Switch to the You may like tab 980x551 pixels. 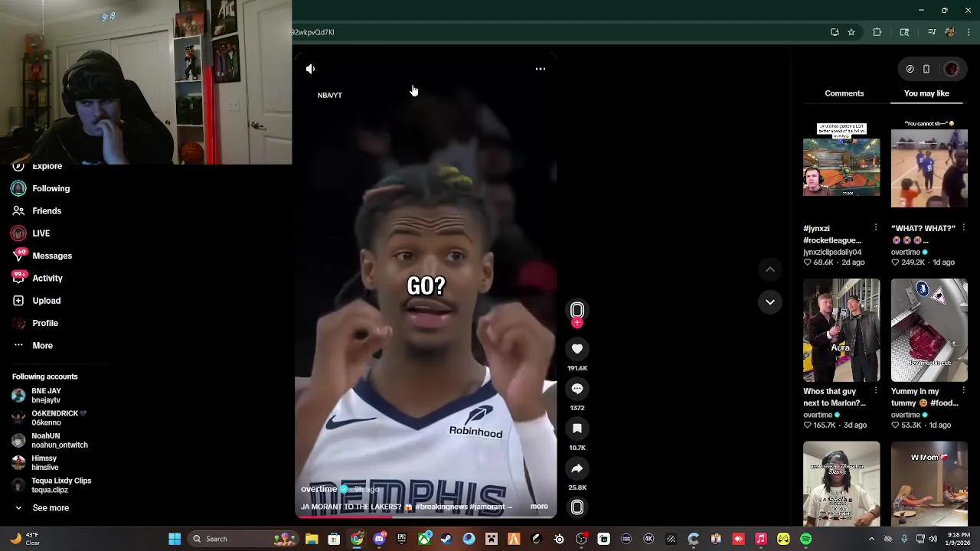tap(926, 93)
